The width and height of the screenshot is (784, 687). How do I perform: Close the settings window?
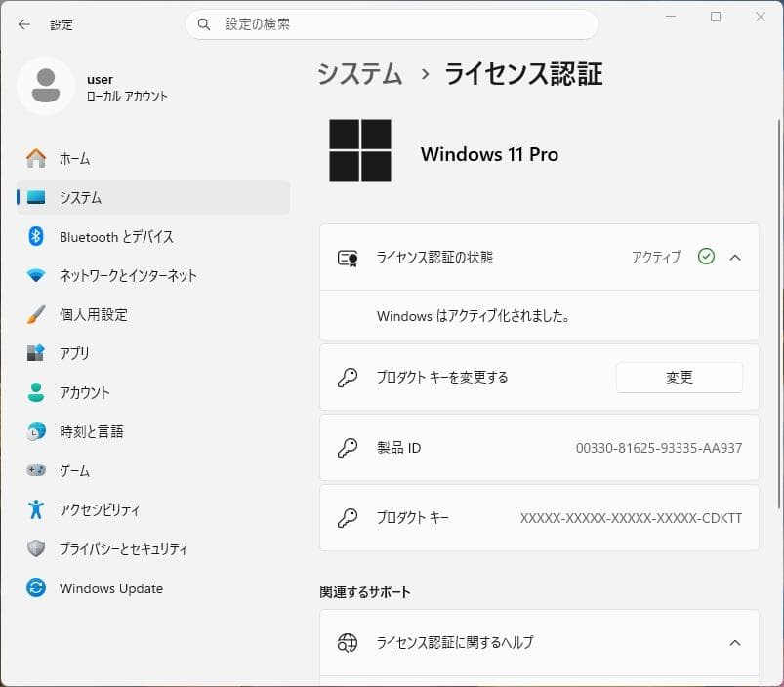(x=760, y=17)
